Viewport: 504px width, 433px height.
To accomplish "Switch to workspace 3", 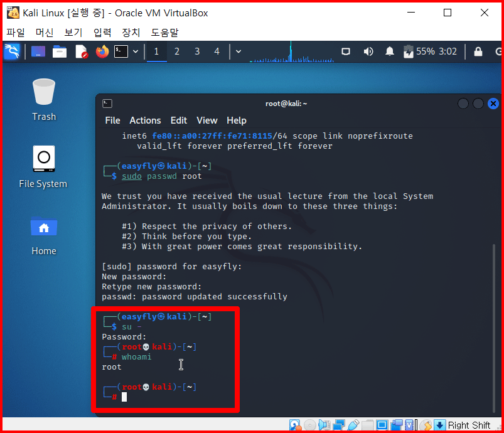I will 197,51.
